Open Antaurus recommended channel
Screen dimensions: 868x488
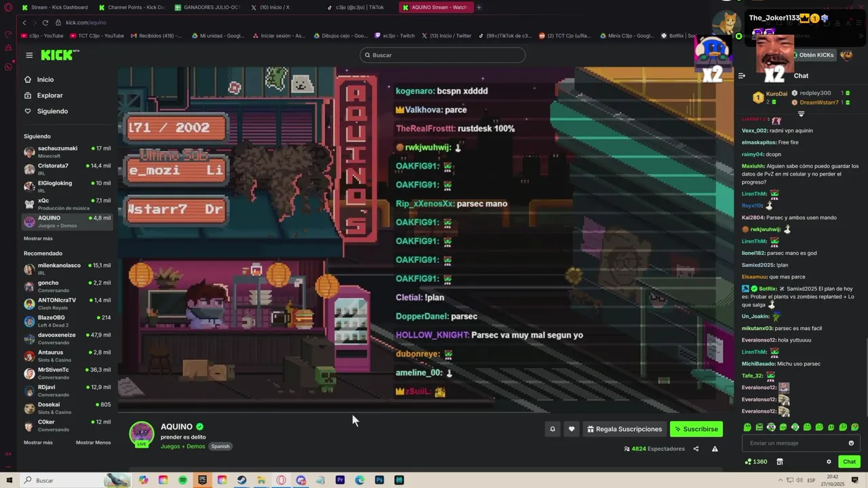click(x=67, y=356)
